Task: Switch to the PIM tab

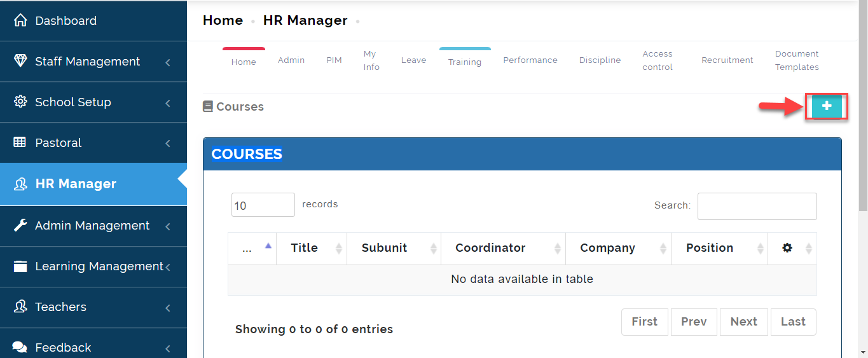Action: tap(334, 60)
